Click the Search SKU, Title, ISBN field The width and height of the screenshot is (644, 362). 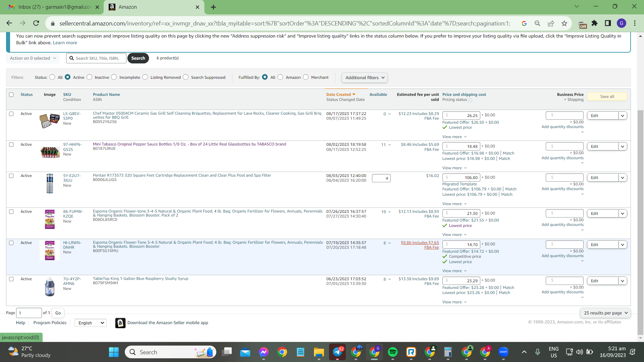96,58
